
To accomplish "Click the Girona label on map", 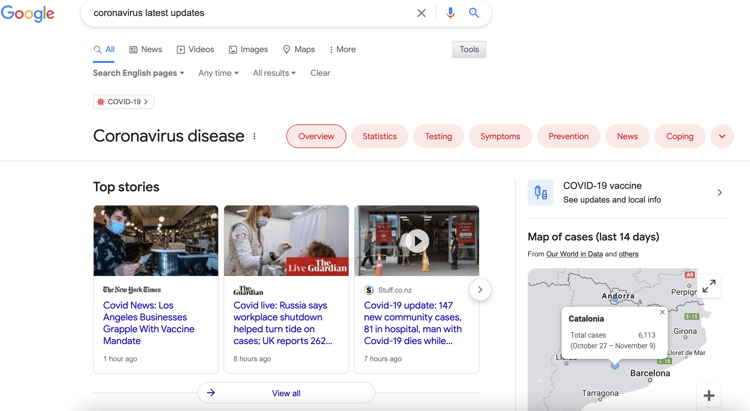I will click(685, 331).
